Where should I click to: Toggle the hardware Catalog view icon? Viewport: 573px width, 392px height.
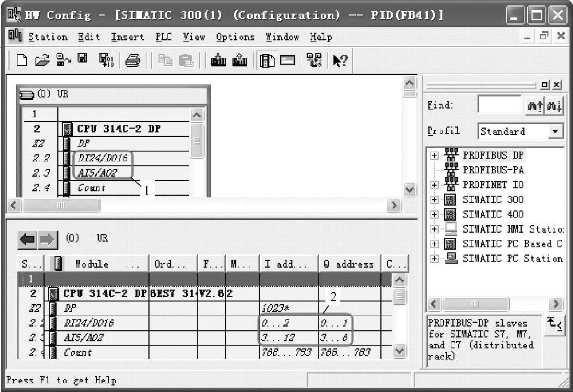[x=267, y=60]
